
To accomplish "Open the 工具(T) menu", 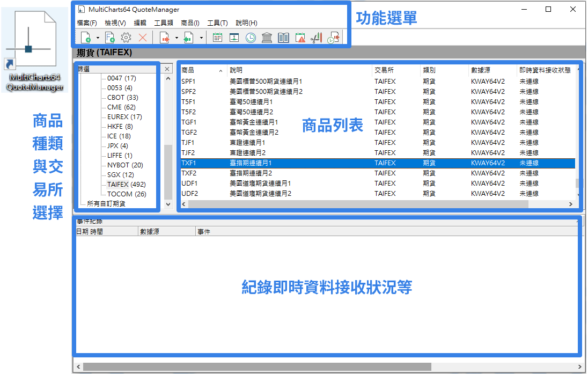I will [217, 23].
